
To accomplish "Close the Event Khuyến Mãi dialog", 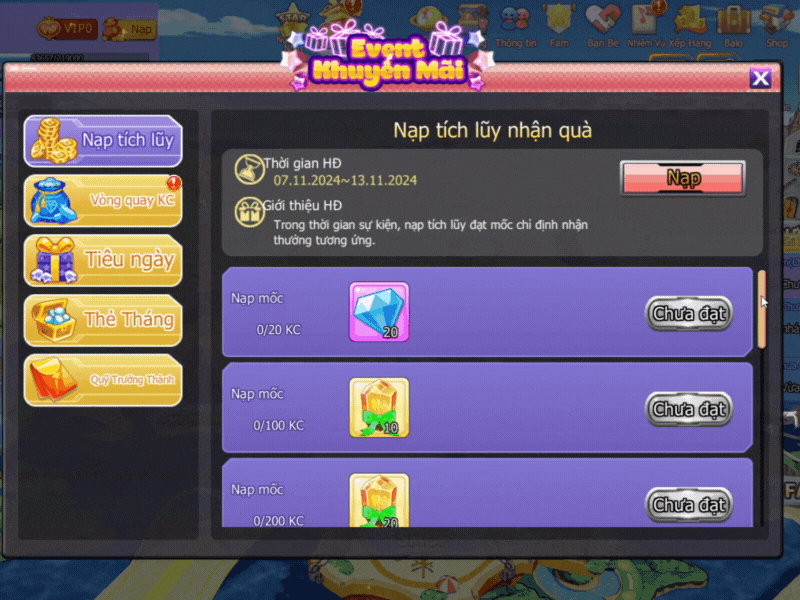I will click(x=760, y=78).
